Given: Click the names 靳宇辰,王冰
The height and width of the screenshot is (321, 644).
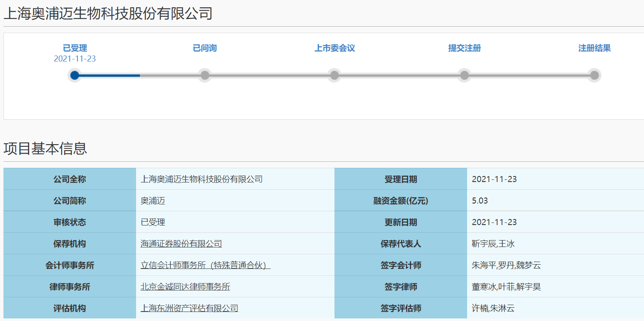Looking at the screenshot, I should pos(493,244).
